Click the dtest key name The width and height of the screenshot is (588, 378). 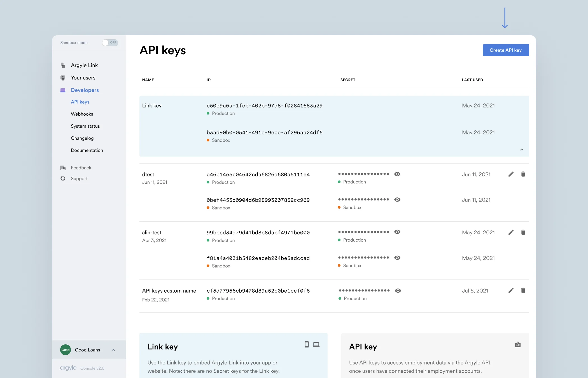(148, 174)
